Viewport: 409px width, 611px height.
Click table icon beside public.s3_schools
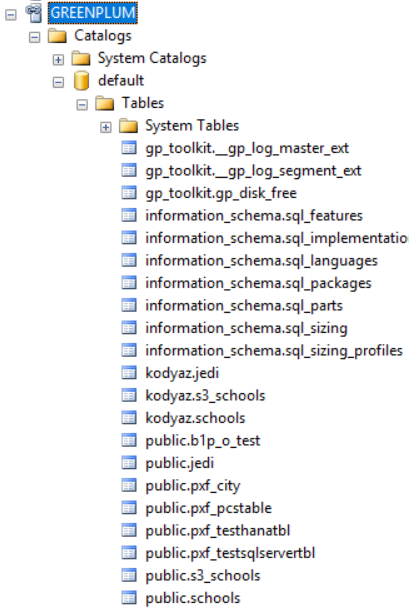coord(129,576)
